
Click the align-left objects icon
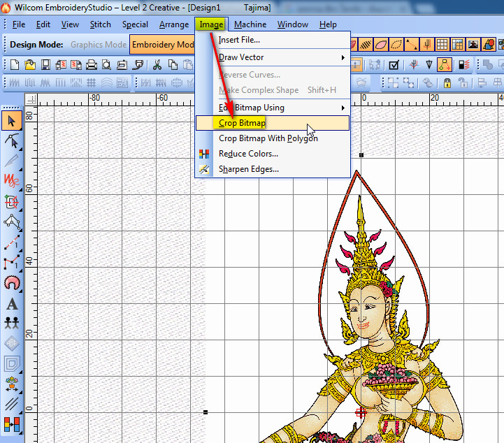pos(482,83)
